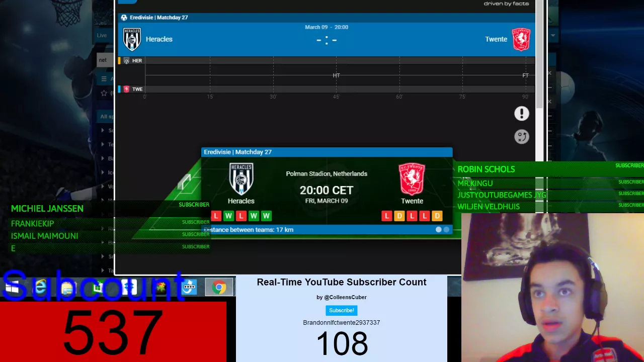
Task: Click the Twente crest in the blue match header
Action: tap(521, 39)
